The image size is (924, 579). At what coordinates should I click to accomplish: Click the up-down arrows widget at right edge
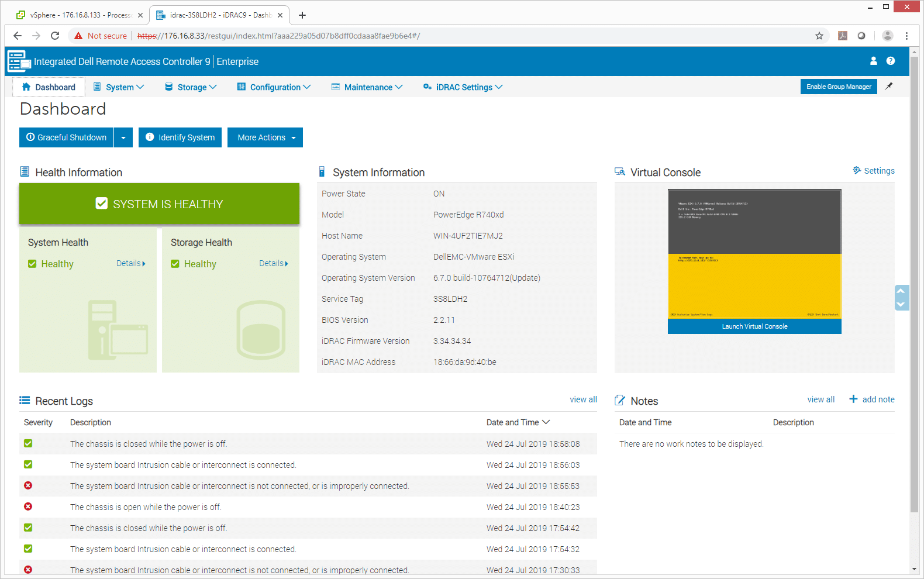click(901, 297)
